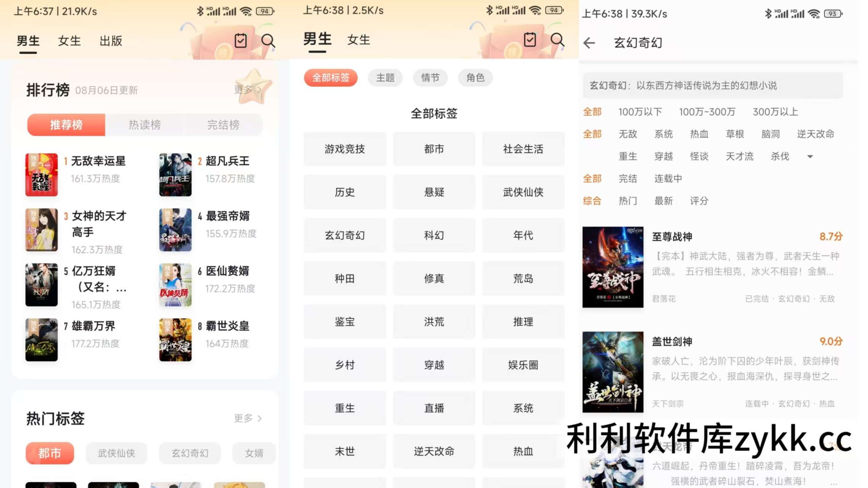Open the 超凡兵王 book cover
This screenshot has width=868, height=488.
coord(175,175)
